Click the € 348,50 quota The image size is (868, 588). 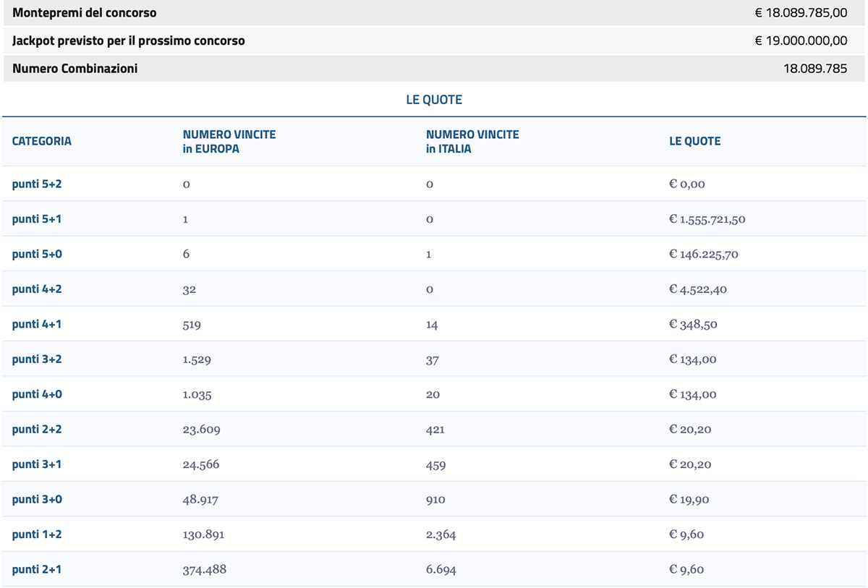pos(693,325)
